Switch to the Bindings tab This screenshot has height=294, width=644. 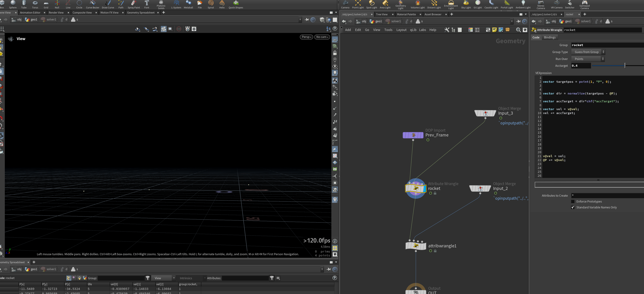click(550, 38)
